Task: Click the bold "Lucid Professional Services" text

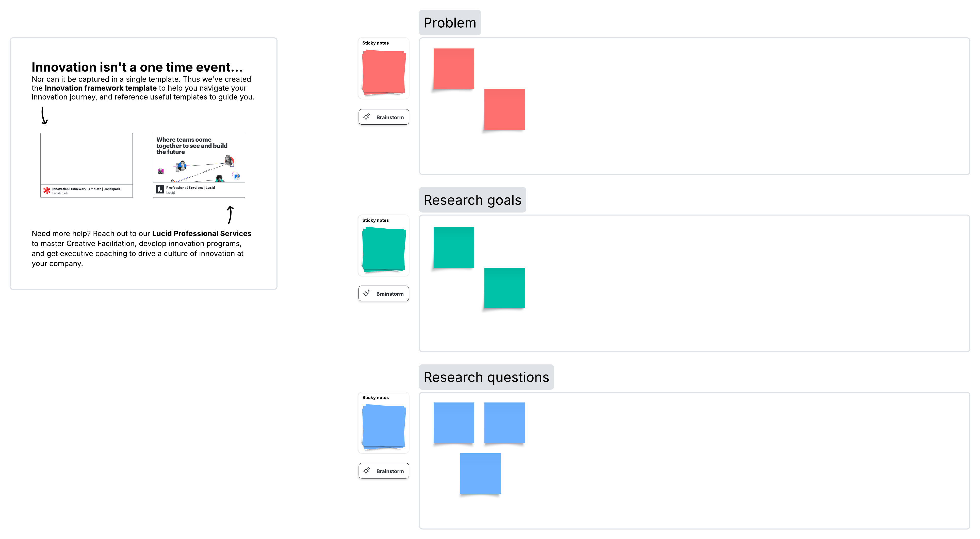Action: point(202,233)
